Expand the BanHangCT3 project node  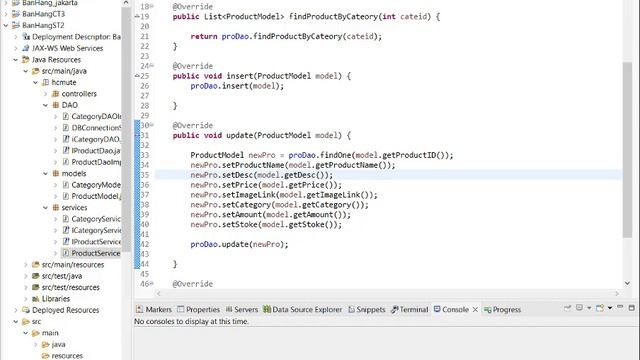click(6, 14)
